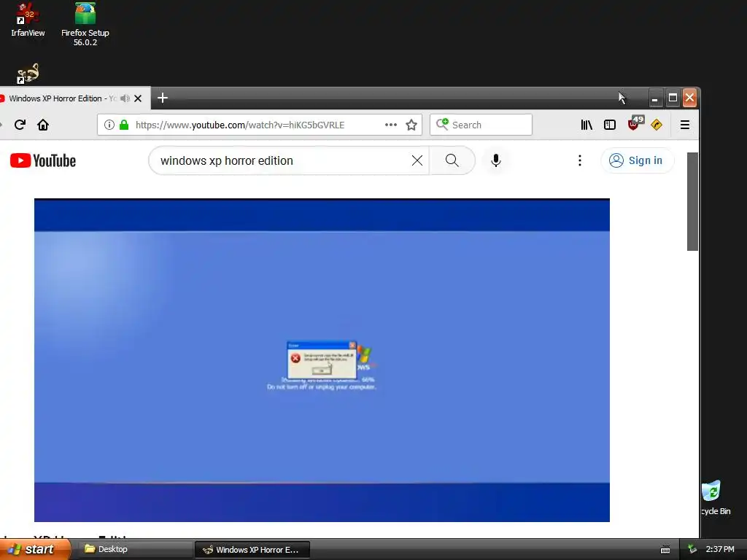747x560 pixels.
Task: Open the desktop shortcut below IrfanView
Action: [x=28, y=74]
